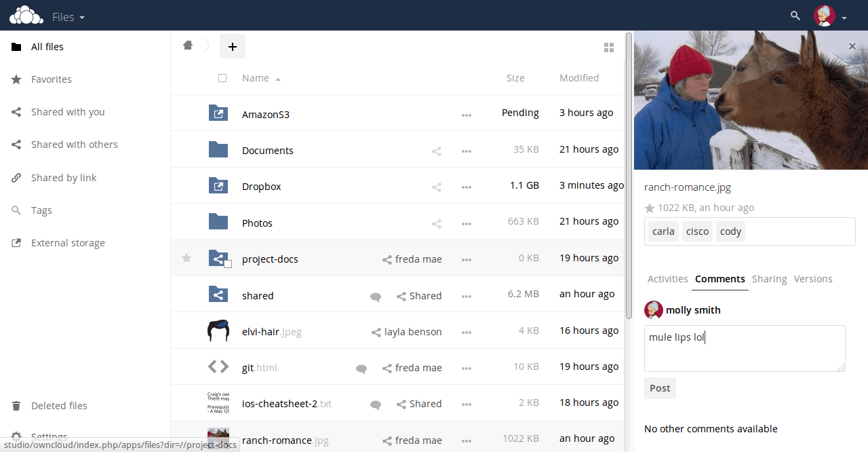Click the ownCloud cloud logo
This screenshot has width=868, height=452.
[x=26, y=15]
